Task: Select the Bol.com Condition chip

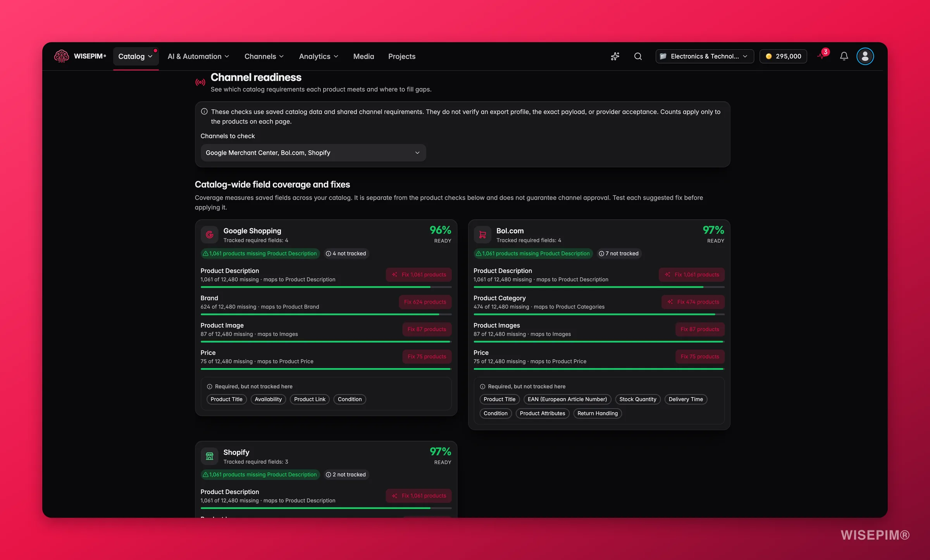Action: [x=496, y=413]
